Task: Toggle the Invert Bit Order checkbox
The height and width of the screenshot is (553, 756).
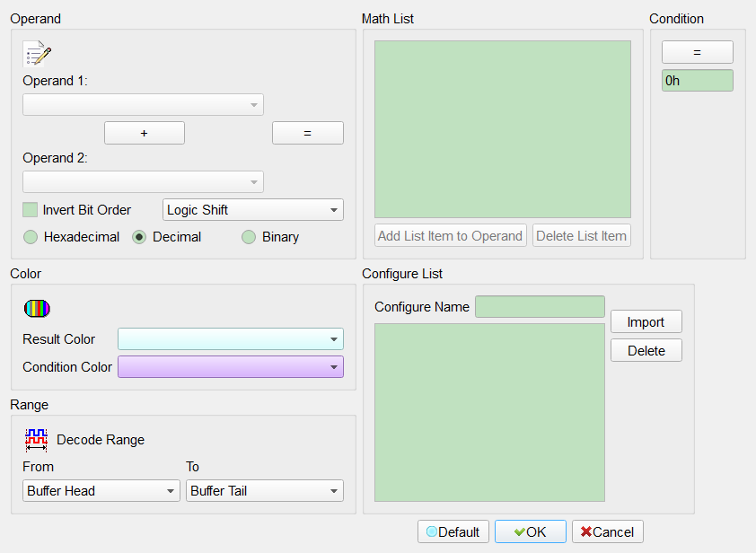Action: click(30, 210)
